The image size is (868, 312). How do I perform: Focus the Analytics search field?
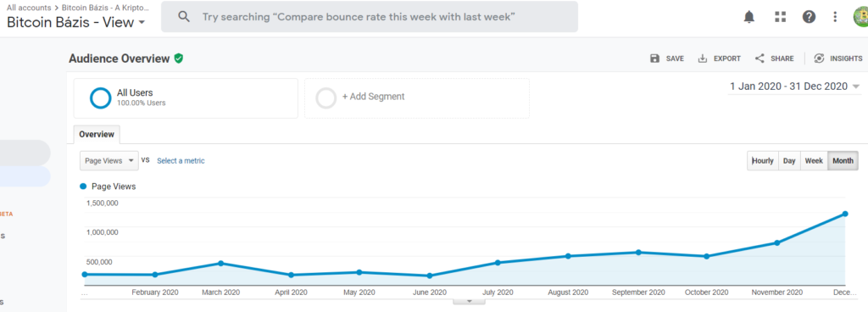coord(370,17)
